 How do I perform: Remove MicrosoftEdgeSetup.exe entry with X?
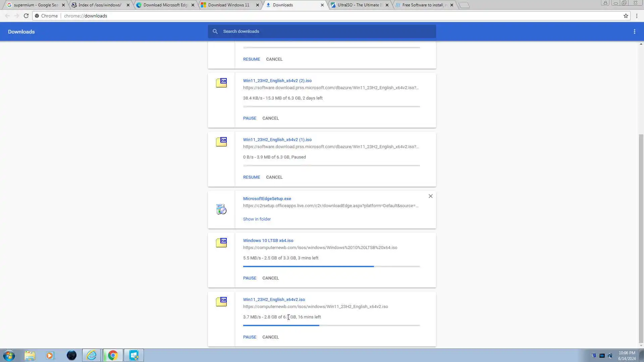430,196
